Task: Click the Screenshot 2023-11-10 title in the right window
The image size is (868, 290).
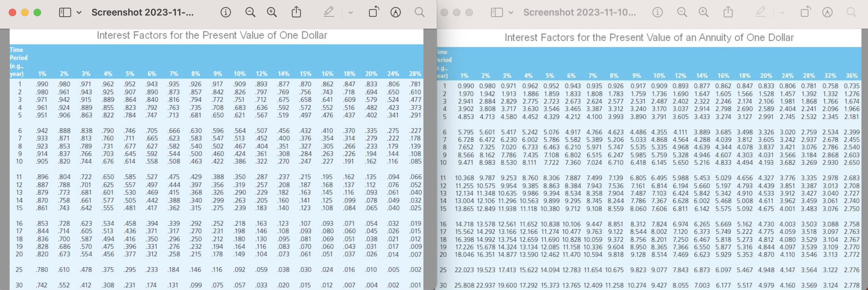Action: pos(580,12)
